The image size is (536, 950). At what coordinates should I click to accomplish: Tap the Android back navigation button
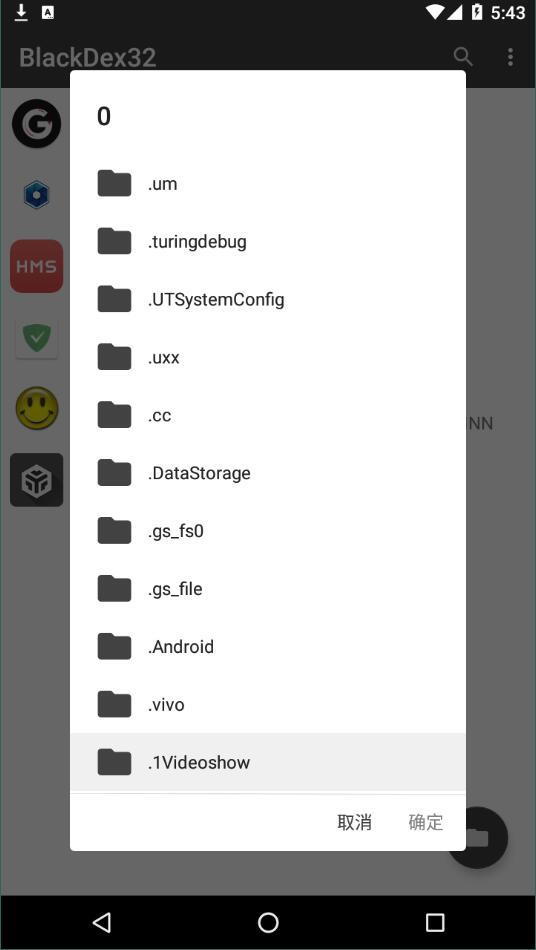pyautogui.click(x=102, y=922)
